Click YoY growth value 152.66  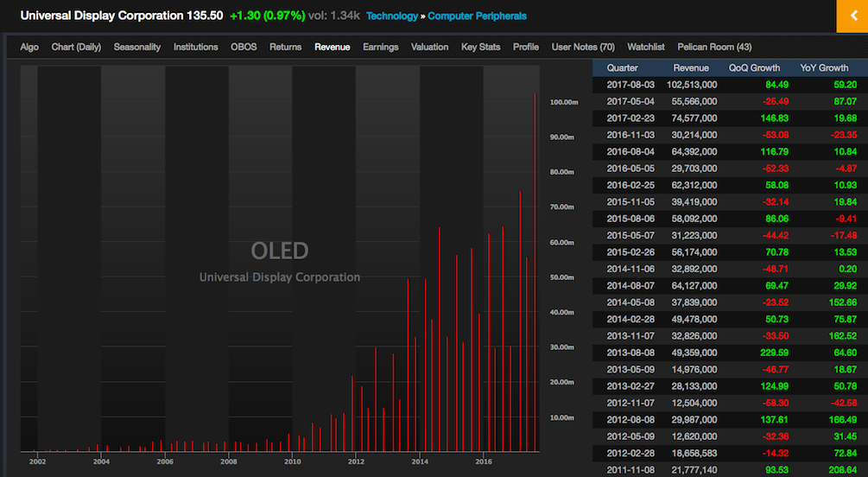pos(843,302)
